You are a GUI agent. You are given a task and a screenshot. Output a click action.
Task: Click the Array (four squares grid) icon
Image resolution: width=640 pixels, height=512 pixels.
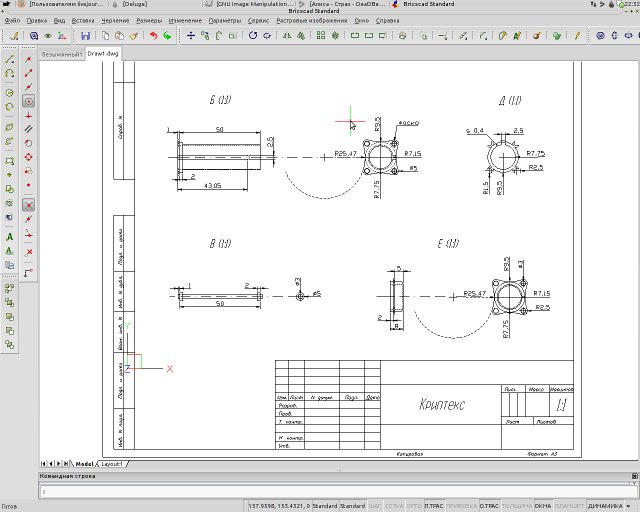click(x=321, y=36)
